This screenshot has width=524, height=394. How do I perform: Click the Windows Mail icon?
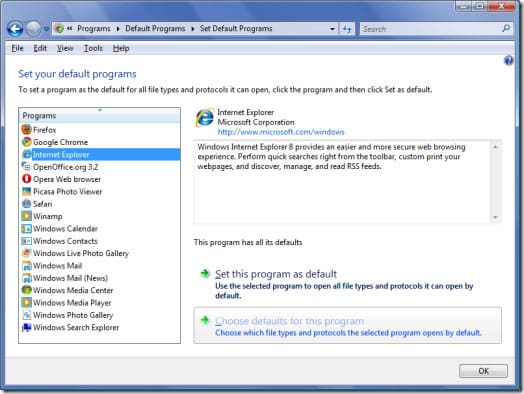[26, 265]
